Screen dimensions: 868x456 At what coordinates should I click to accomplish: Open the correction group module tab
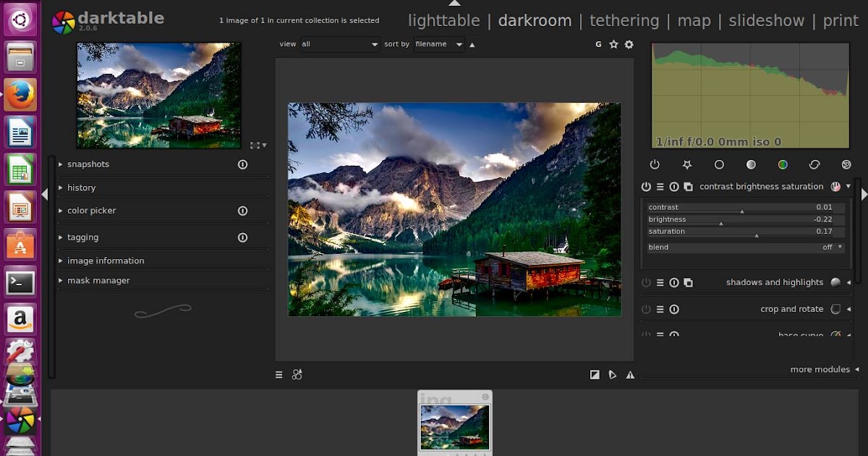pos(814,165)
